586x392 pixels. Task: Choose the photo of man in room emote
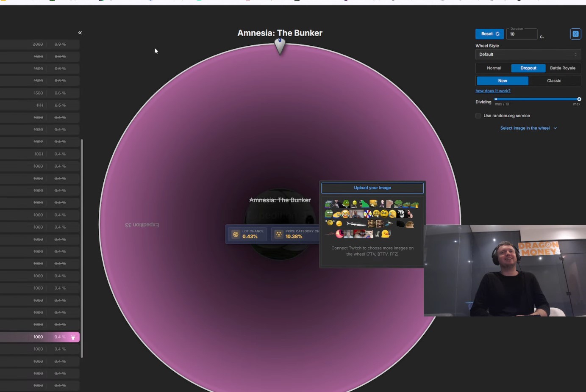coord(356,214)
